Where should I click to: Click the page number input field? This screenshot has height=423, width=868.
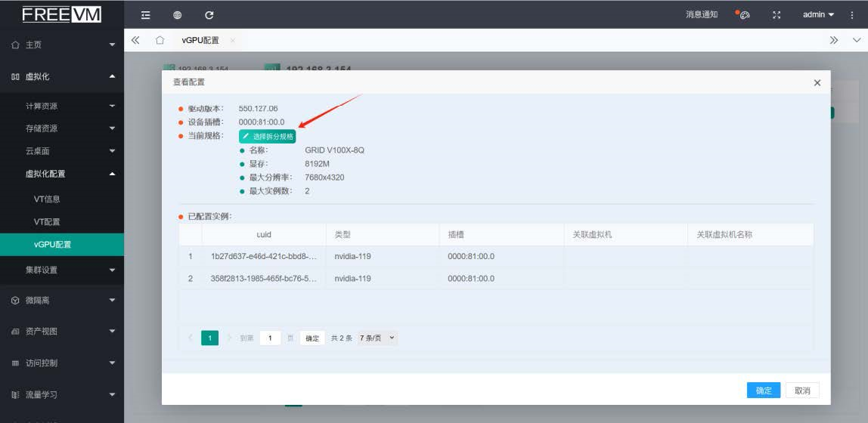point(270,338)
